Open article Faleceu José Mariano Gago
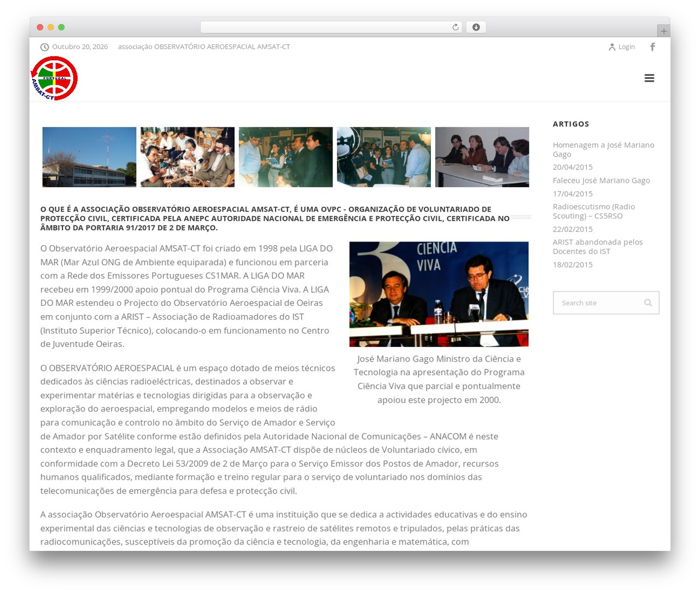Image resolution: width=700 pixels, height=593 pixels. pos(601,181)
